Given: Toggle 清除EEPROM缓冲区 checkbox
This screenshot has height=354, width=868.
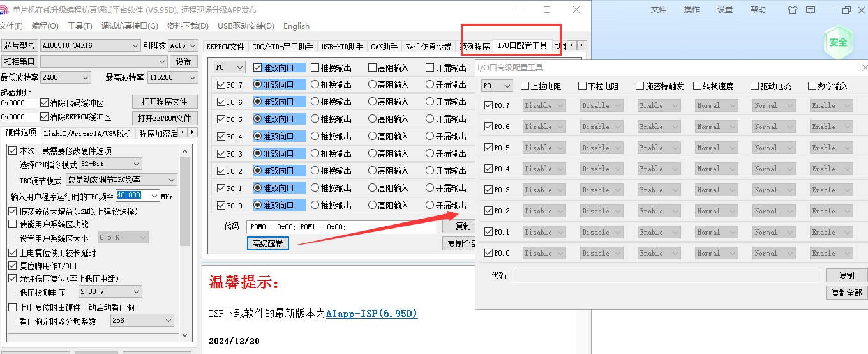Looking at the screenshot, I should point(45,117).
